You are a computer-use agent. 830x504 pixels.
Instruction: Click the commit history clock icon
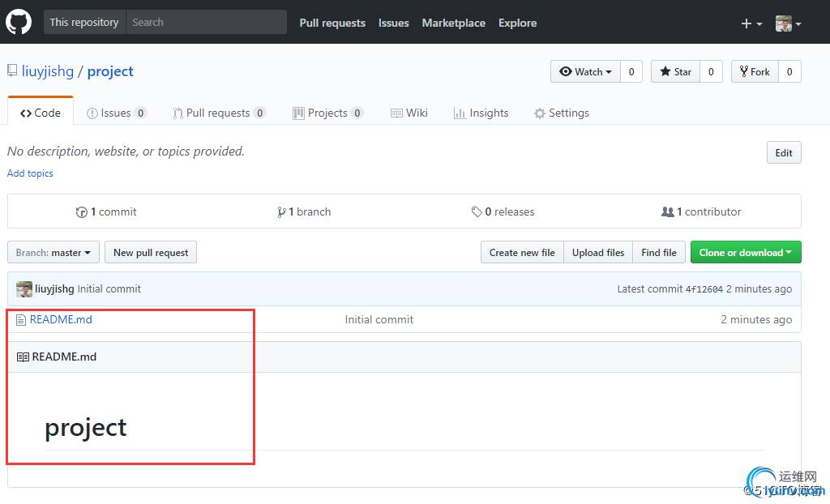[x=82, y=212]
